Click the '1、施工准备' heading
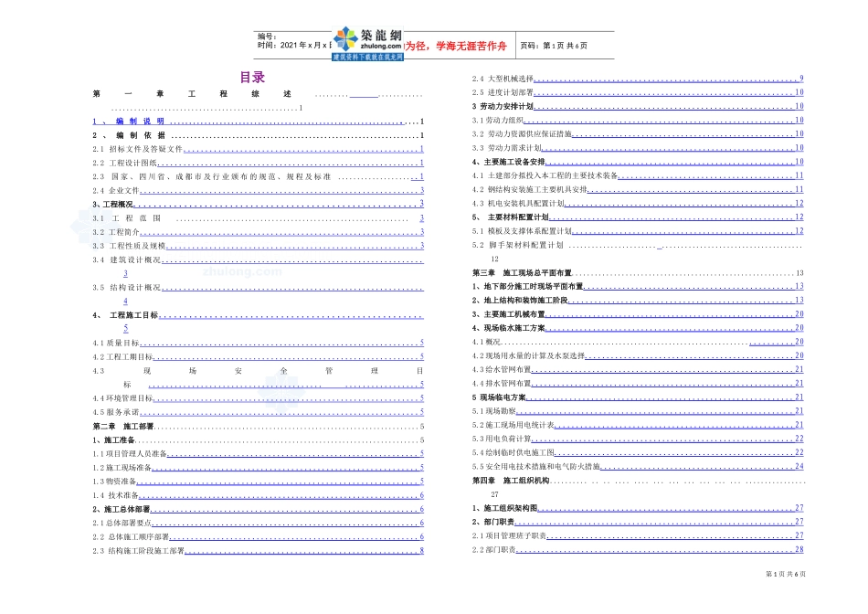The height and width of the screenshot is (614, 868). click(x=258, y=440)
